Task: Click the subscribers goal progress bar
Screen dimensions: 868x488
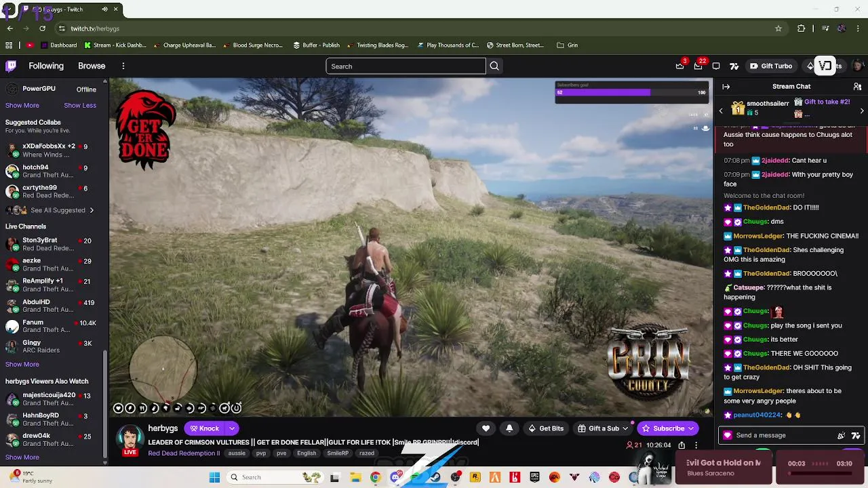Action: pyautogui.click(x=631, y=92)
